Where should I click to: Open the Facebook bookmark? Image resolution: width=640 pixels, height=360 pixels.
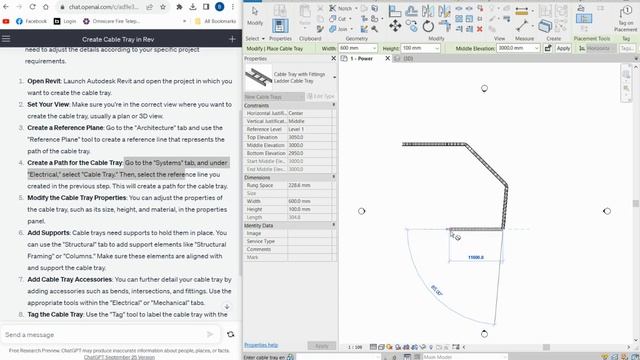pos(31,21)
